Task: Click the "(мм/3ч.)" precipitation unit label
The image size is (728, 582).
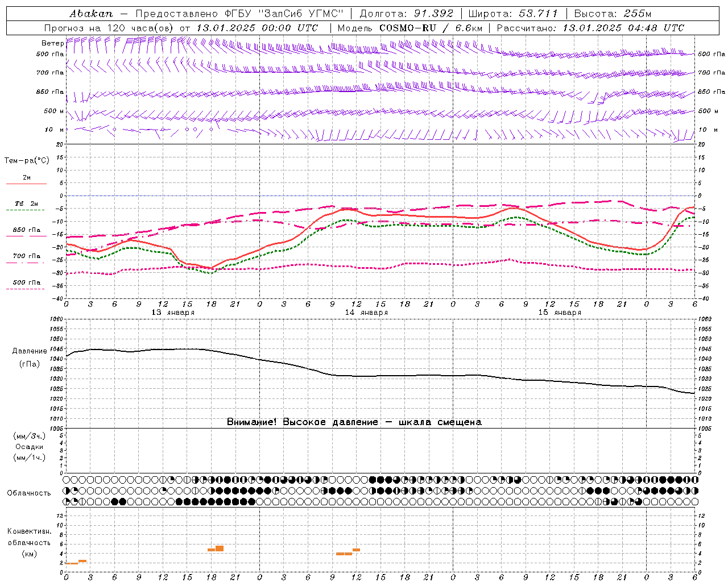Action: (x=30, y=436)
